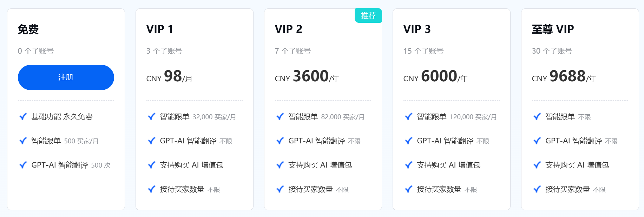Click the CNY 3600/年 price on VIP 2
This screenshot has width=644, height=217.
click(x=308, y=76)
